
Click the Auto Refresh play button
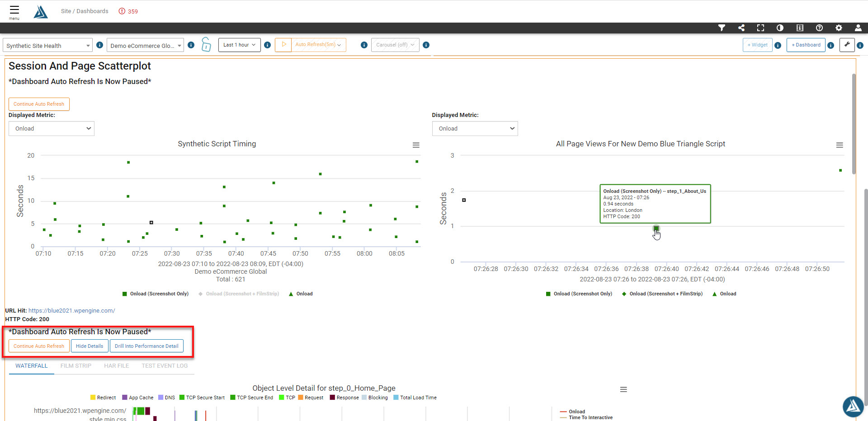point(283,45)
